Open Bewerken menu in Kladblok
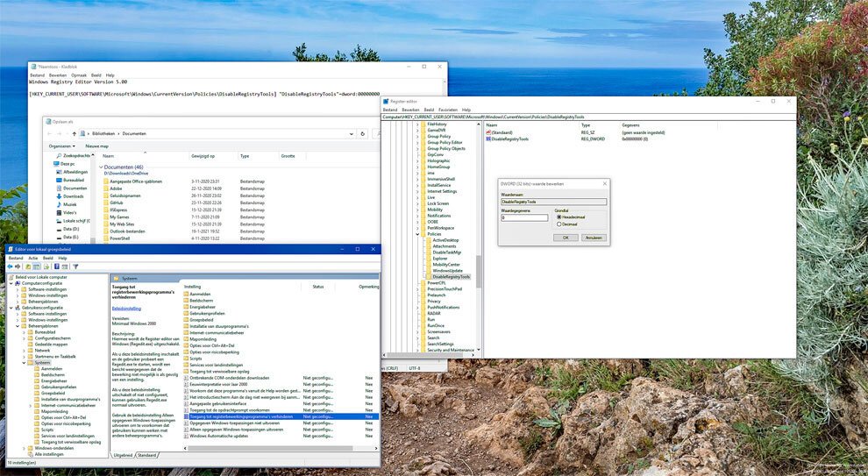Viewport: 868px width, 476px height. point(58,75)
